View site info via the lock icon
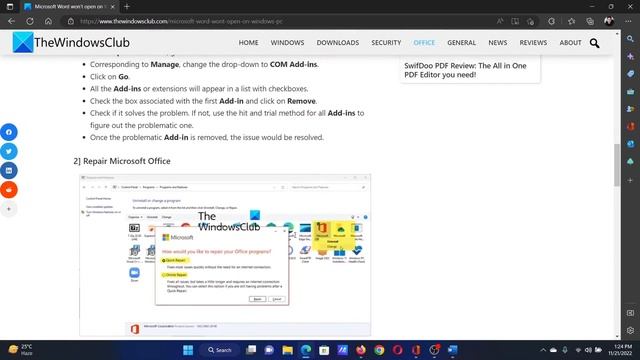Viewport: 640px width, 360px height. pos(71,21)
